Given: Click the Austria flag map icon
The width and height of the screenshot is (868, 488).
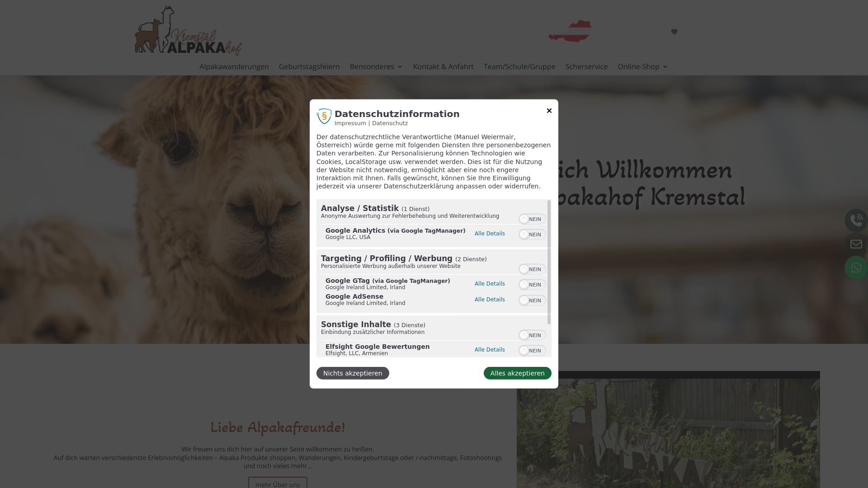Looking at the screenshot, I should [570, 31].
